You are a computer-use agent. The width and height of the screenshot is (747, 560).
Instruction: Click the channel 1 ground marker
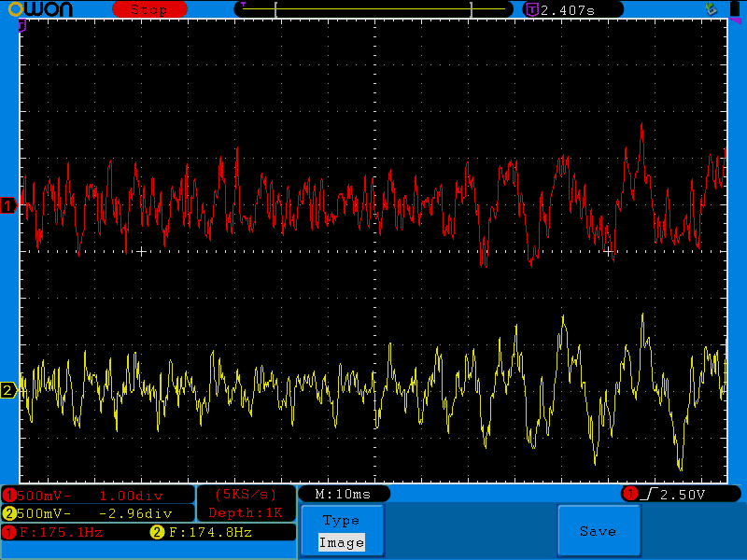pyautogui.click(x=8, y=205)
